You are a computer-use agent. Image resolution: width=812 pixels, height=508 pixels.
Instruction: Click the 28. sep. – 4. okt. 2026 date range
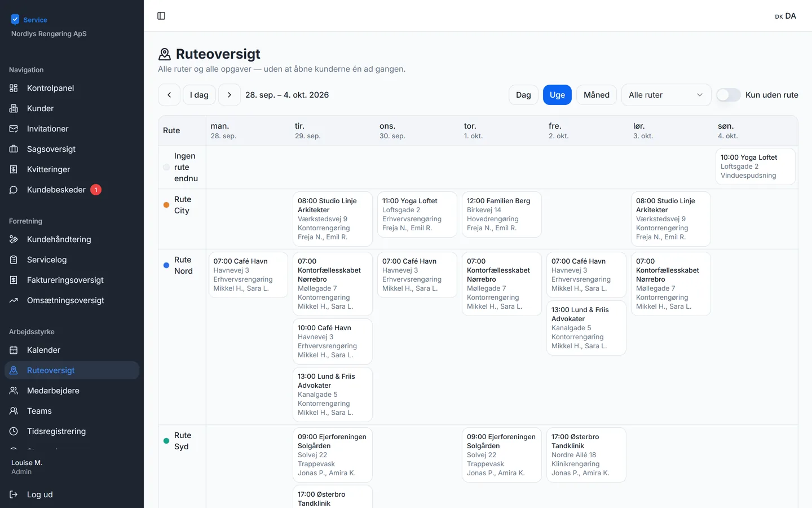(287, 95)
